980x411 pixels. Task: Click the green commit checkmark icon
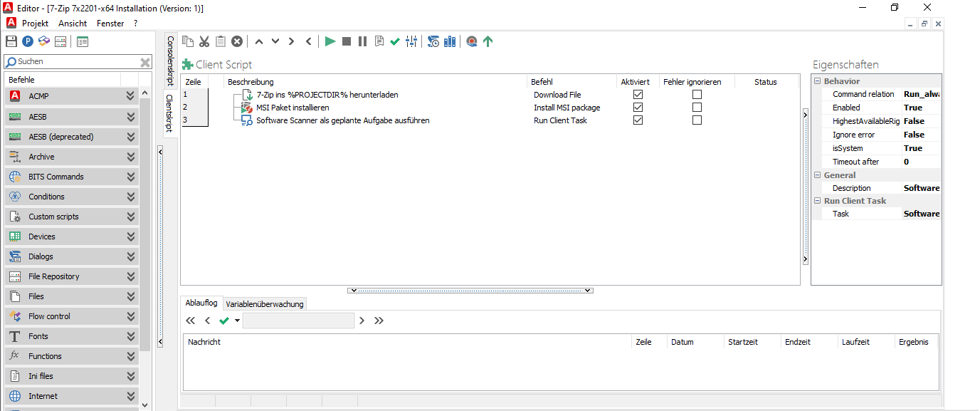point(395,41)
